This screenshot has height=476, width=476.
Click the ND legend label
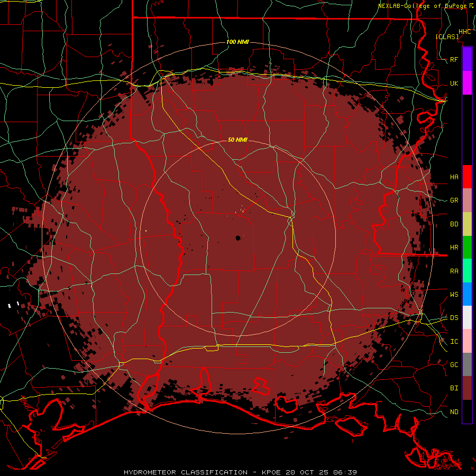click(454, 412)
